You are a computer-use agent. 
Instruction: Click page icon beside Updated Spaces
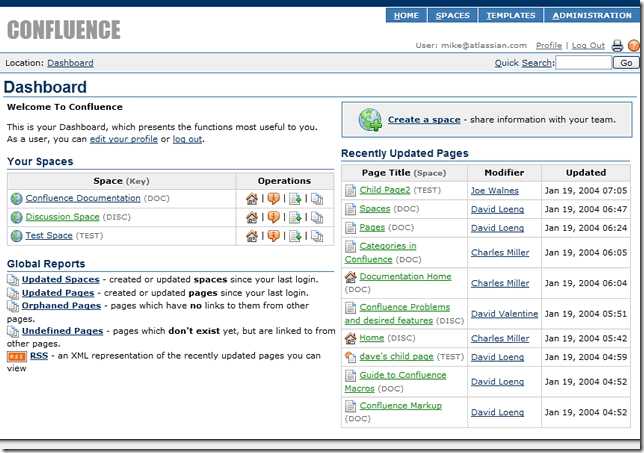(13, 281)
